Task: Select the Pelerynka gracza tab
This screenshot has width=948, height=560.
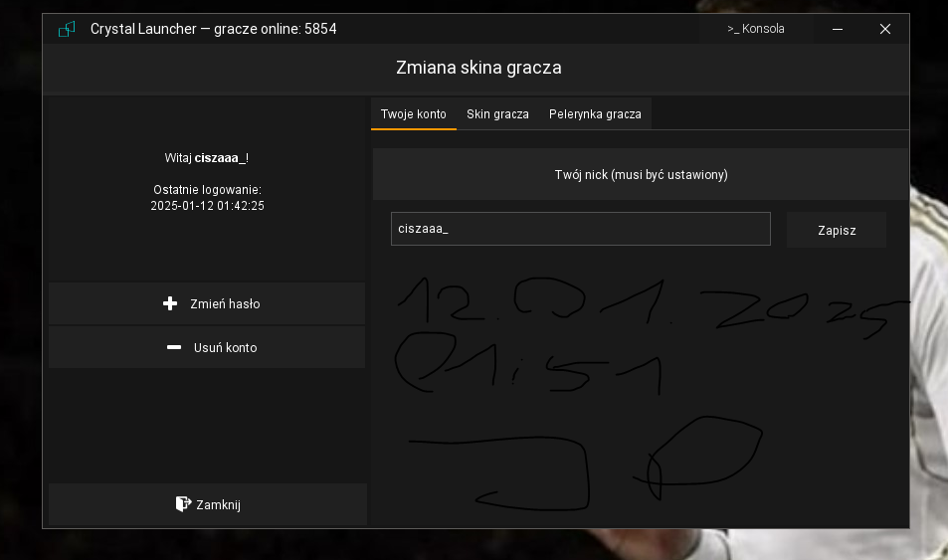Action: [595, 113]
